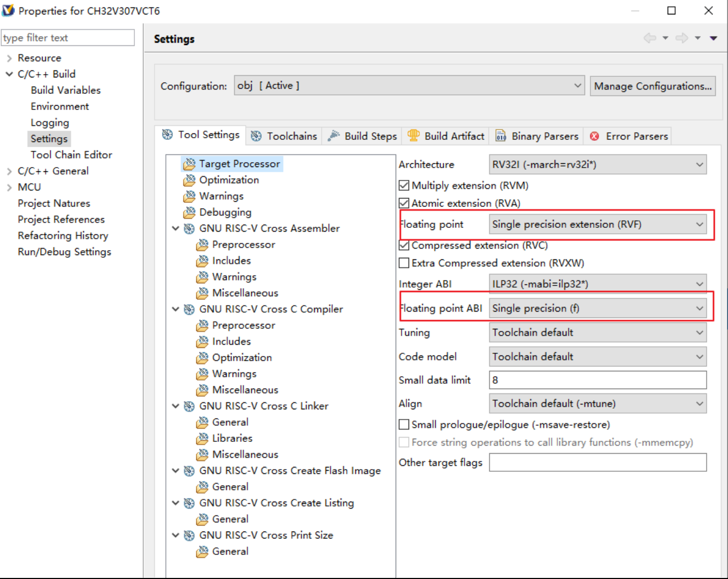This screenshot has width=728, height=579.
Task: Click the Small data limit field
Action: point(598,380)
